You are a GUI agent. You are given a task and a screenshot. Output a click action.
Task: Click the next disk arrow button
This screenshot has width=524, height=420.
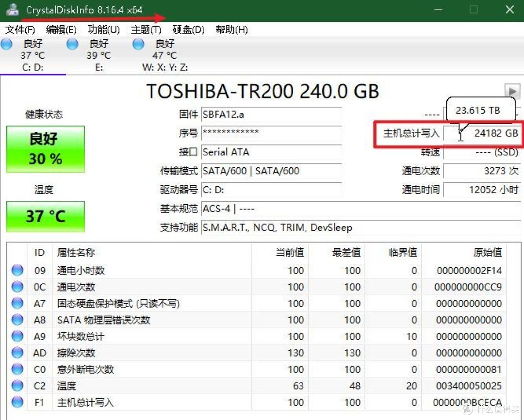[x=512, y=91]
